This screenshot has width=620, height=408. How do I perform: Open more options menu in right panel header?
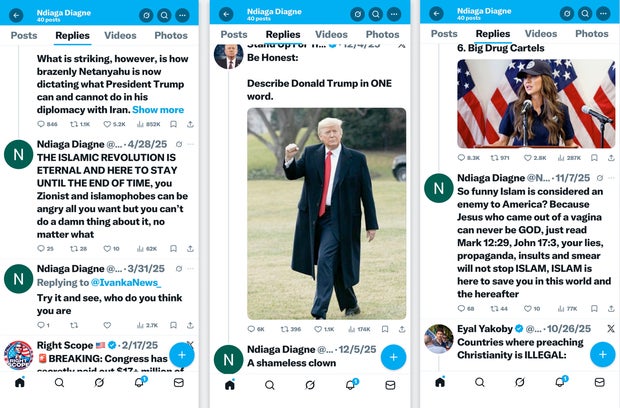point(603,13)
